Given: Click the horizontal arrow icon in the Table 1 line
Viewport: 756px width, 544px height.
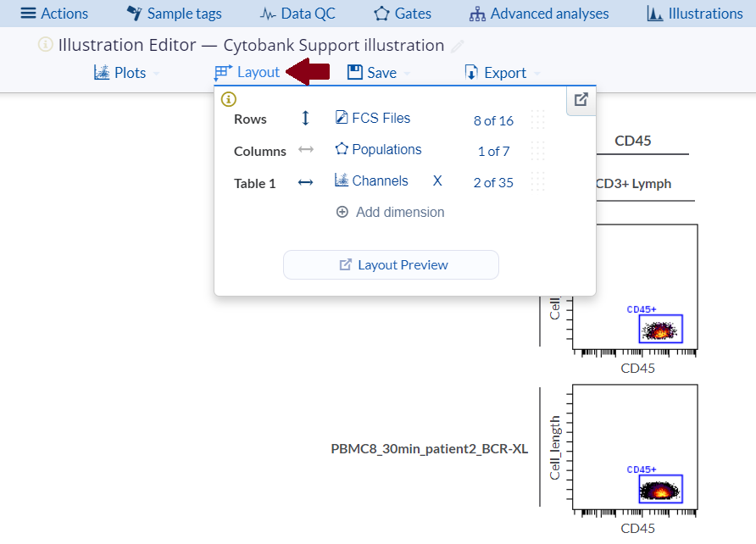Looking at the screenshot, I should coord(306,182).
